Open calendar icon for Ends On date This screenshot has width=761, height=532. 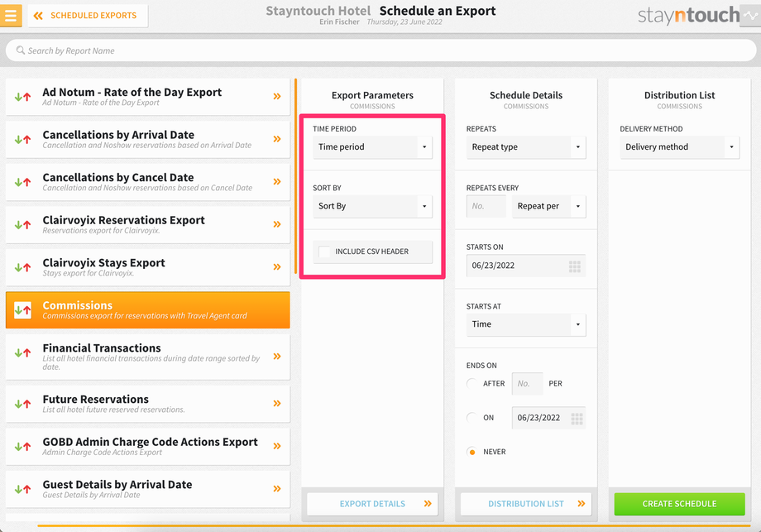[577, 419]
